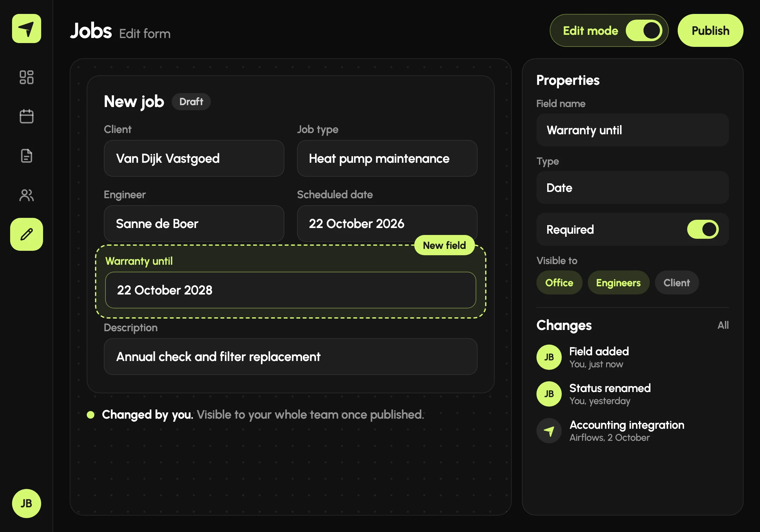
Task: Toggle Office visibility chip
Action: [x=559, y=282]
